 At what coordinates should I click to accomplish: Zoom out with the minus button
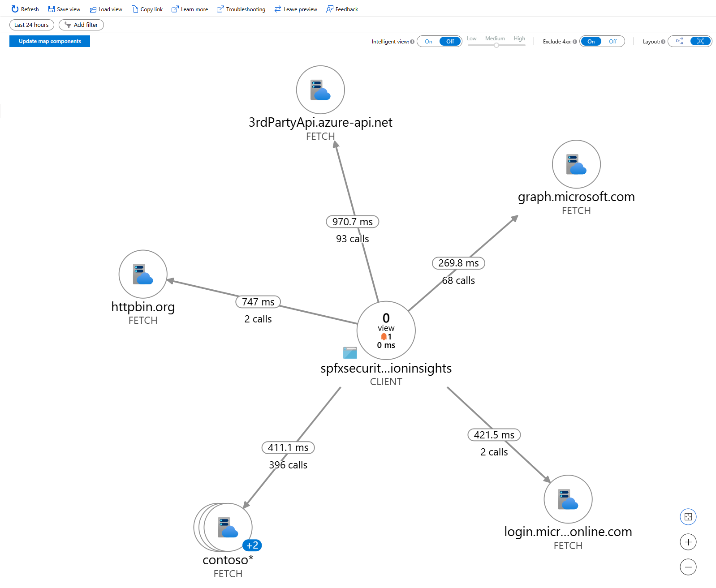point(688,567)
